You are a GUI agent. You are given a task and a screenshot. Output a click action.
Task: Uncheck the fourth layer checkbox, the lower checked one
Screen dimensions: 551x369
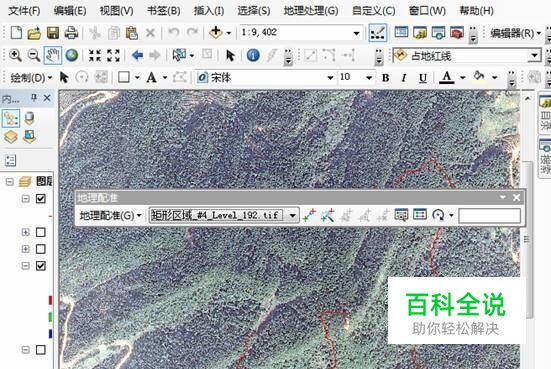[x=41, y=266]
